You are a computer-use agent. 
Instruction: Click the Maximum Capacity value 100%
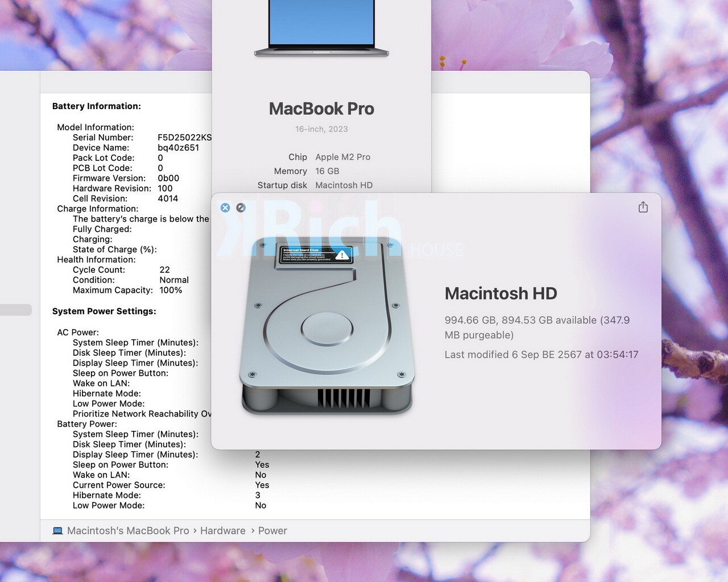pyautogui.click(x=171, y=290)
